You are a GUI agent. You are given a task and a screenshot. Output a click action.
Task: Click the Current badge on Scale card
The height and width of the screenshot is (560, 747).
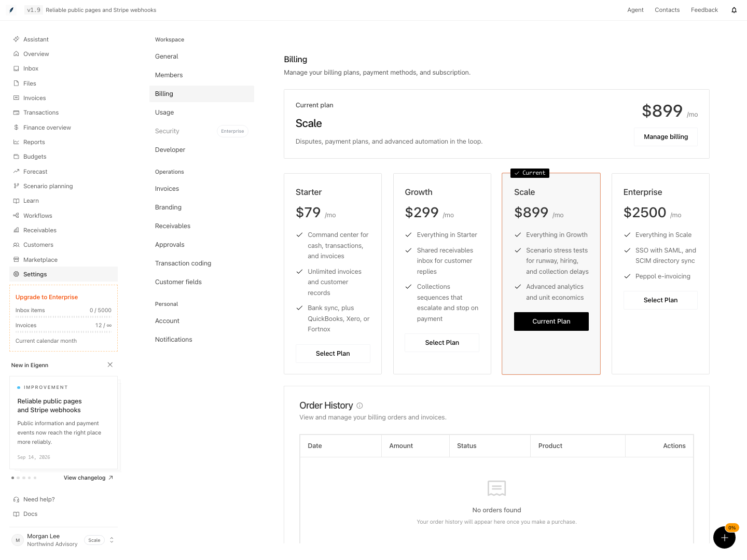click(530, 173)
